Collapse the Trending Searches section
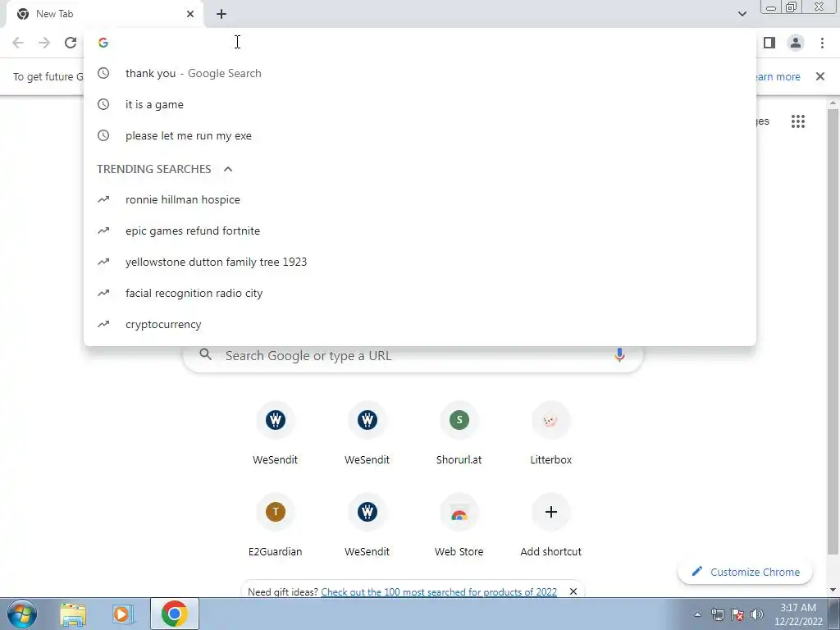Image resolution: width=840 pixels, height=630 pixels. pyautogui.click(x=228, y=169)
